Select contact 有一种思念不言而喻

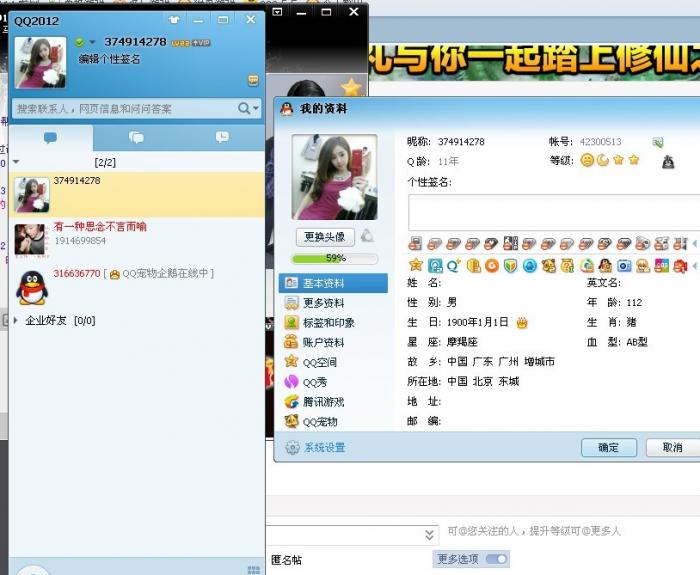[137, 240]
